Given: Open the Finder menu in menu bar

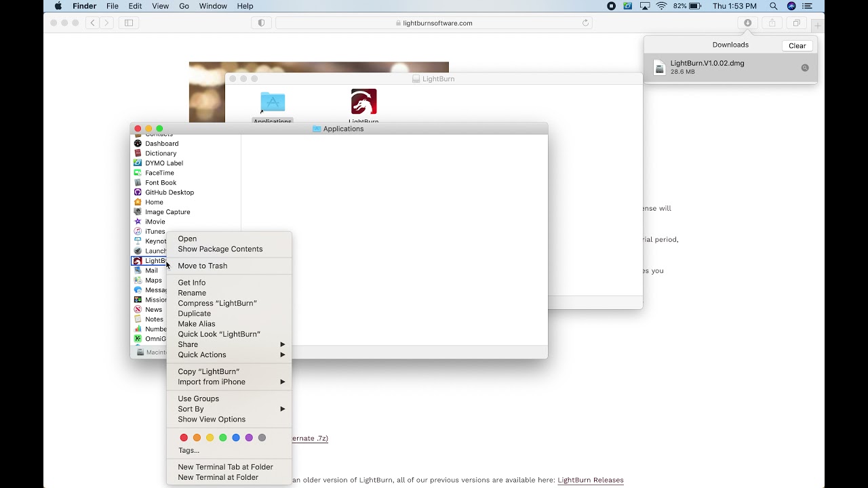Looking at the screenshot, I should click(85, 6).
